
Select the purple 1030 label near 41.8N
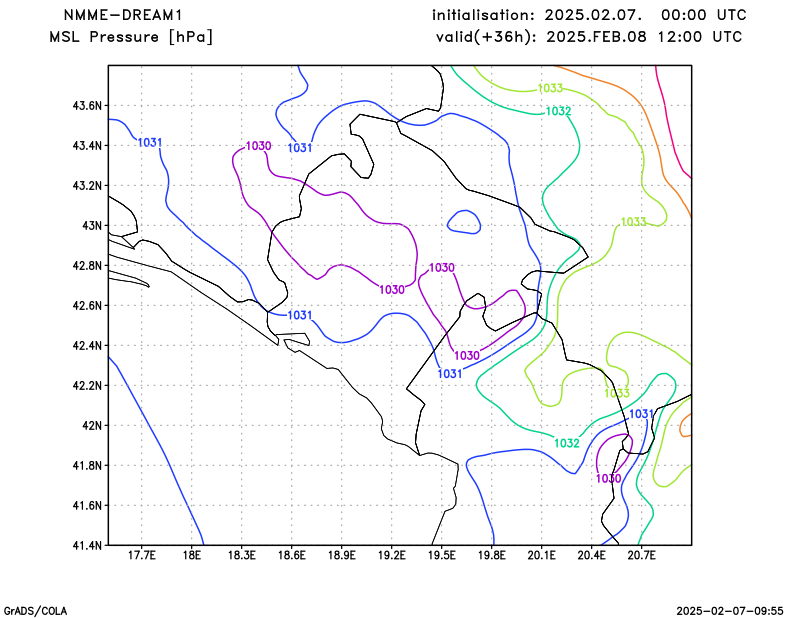point(609,479)
